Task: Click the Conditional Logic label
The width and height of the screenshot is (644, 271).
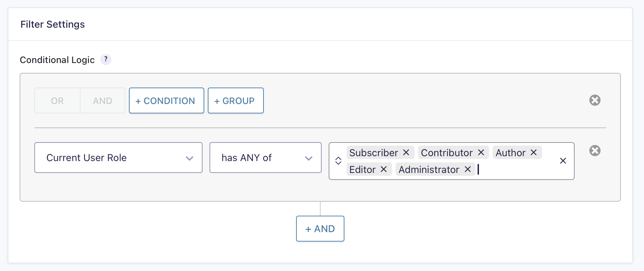Action: point(57,60)
